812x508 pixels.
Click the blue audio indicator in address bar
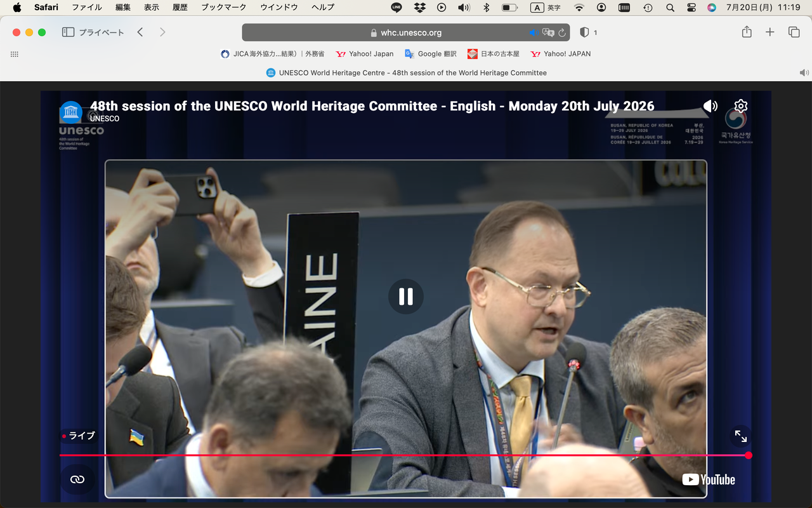click(x=534, y=32)
